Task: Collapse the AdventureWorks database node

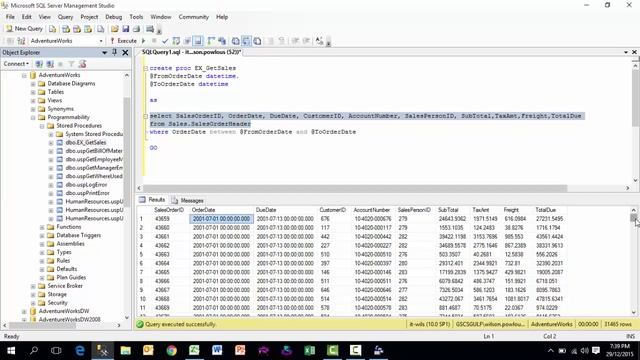Action: [x=24, y=75]
